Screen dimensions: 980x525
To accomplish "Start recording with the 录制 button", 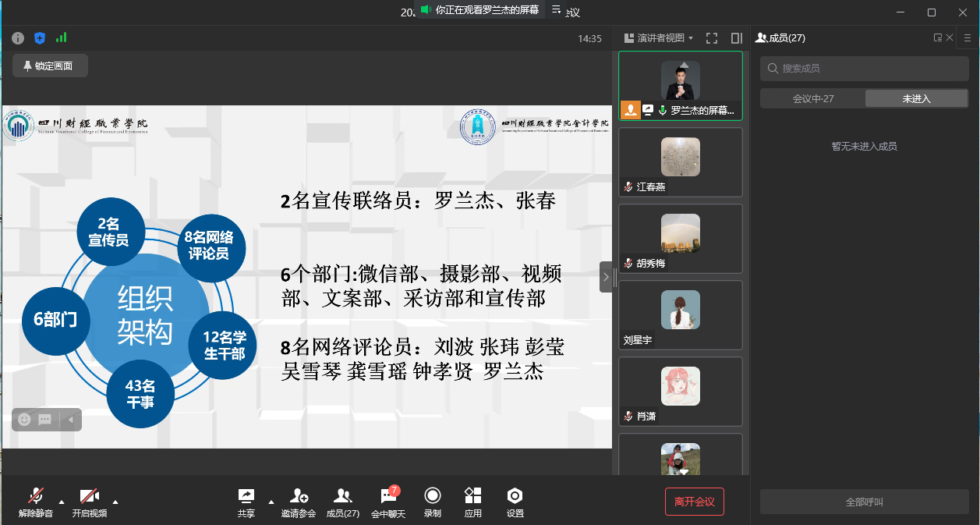I will [432, 502].
